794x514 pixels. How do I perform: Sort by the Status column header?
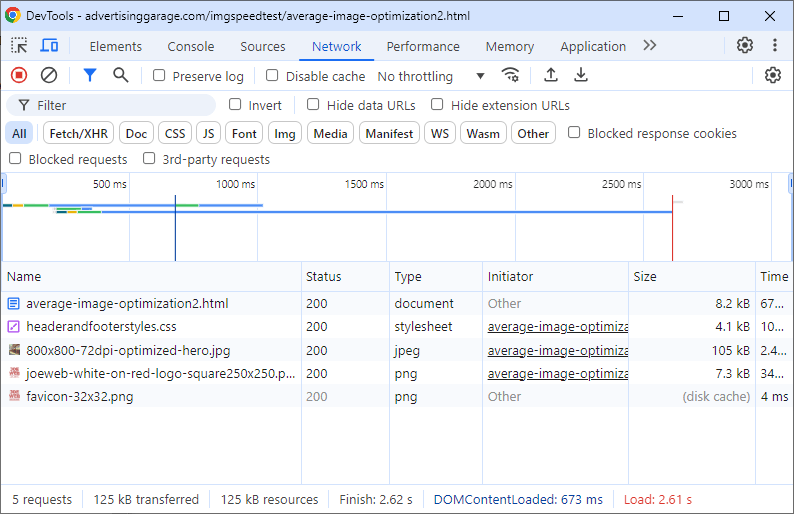(345, 276)
